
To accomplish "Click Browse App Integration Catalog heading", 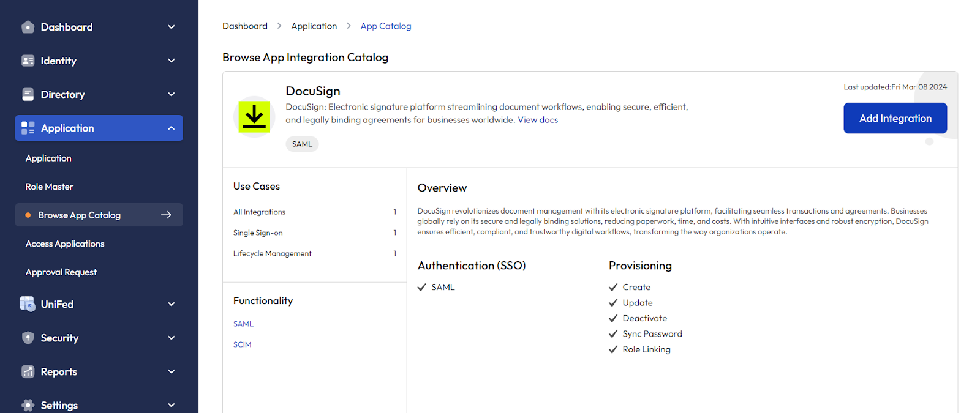I will pyautogui.click(x=305, y=58).
